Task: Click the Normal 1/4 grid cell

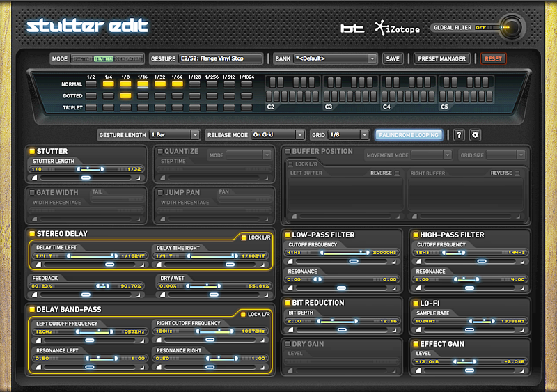Action: click(x=109, y=84)
